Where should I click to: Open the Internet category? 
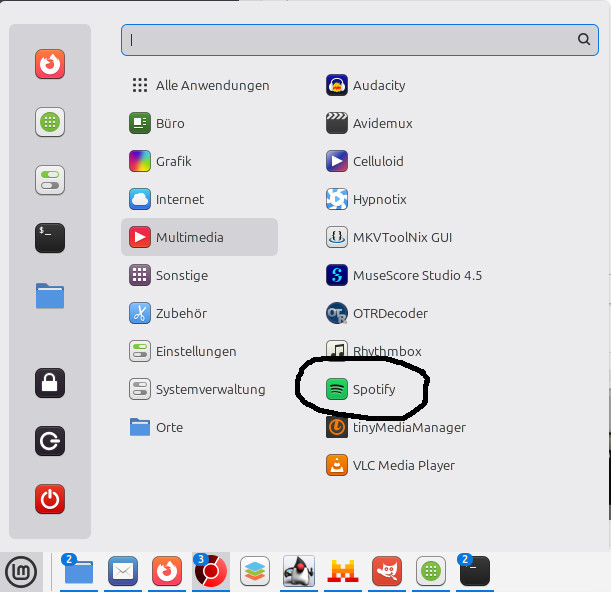coord(179,199)
